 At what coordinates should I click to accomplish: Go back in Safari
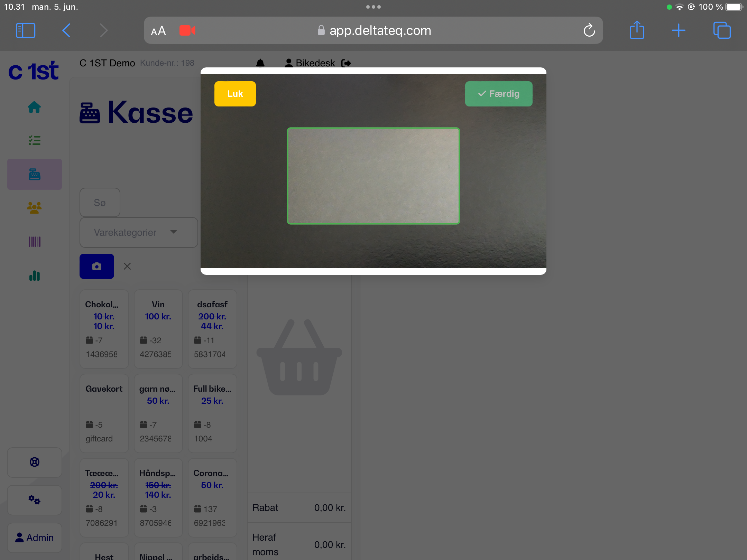(x=66, y=30)
